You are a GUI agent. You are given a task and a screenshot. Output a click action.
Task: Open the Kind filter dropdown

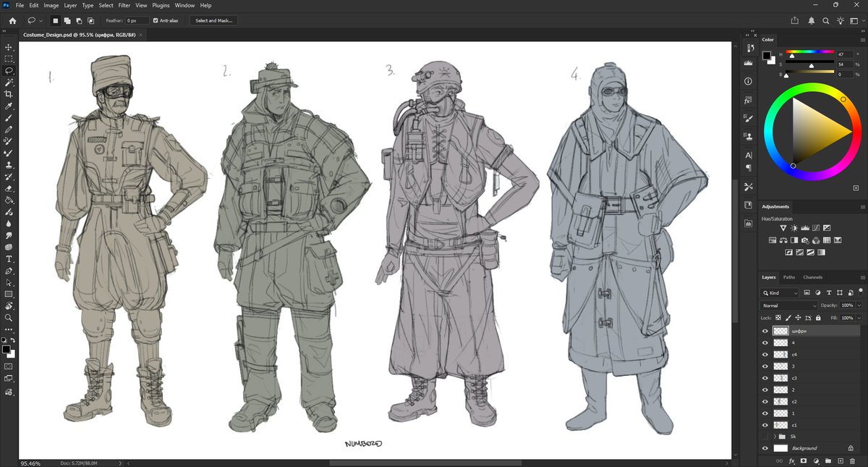[x=780, y=293]
